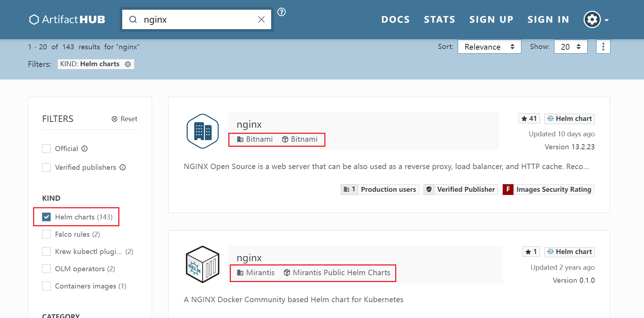
Task: Open the SIGN UP dialog
Action: 491,19
